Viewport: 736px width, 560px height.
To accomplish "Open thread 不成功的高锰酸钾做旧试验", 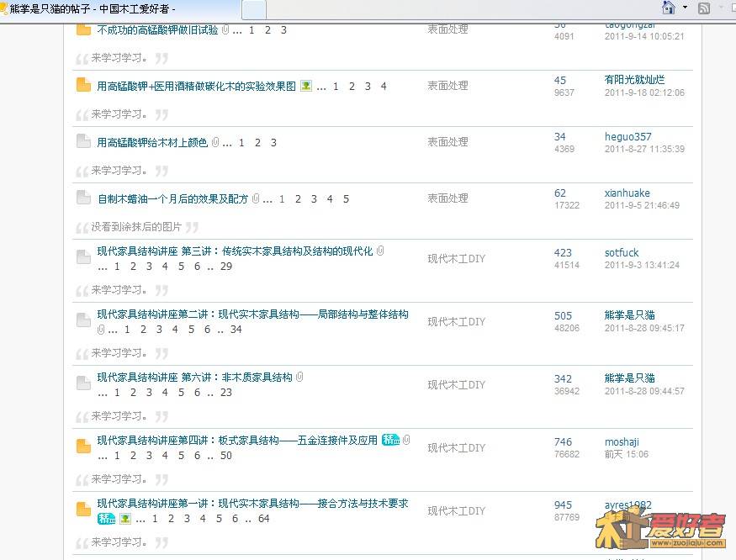I will [158, 30].
